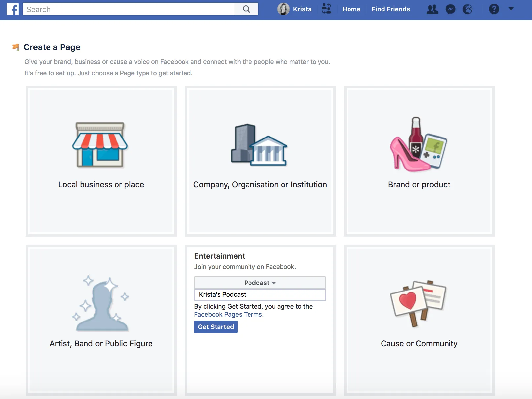Open the notifications globe icon
532x399 pixels.
click(467, 9)
